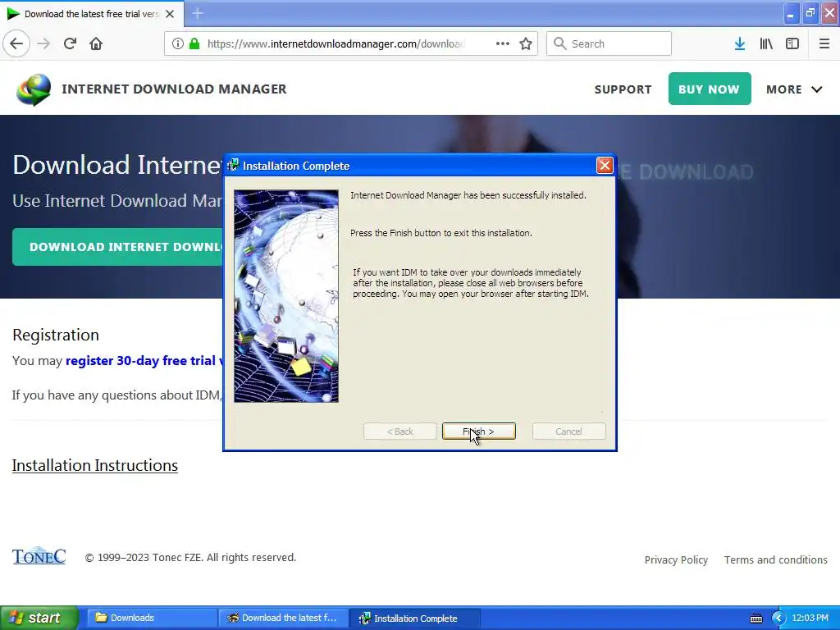The image size is (840, 630).
Task: Switch to Downloads folder taskbar item
Action: (151, 618)
